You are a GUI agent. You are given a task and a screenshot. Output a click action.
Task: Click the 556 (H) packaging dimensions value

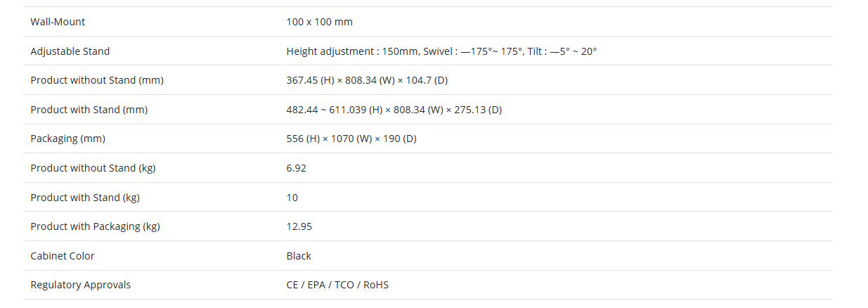pos(351,139)
